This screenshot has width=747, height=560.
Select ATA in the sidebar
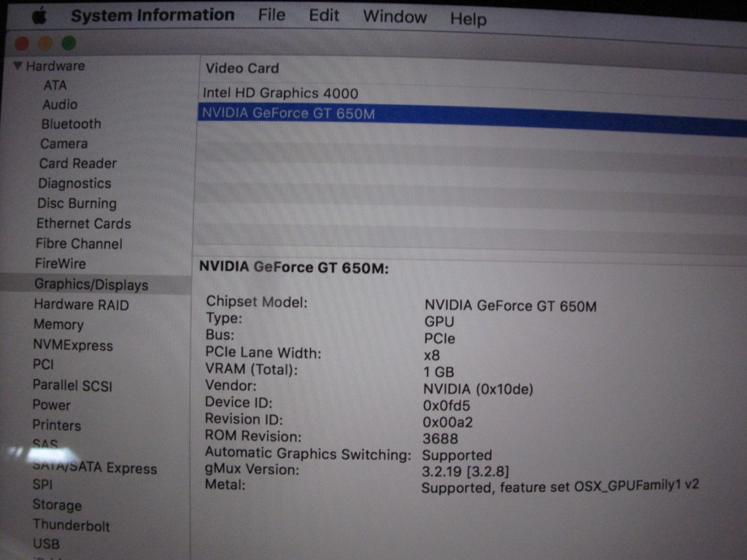point(55,85)
